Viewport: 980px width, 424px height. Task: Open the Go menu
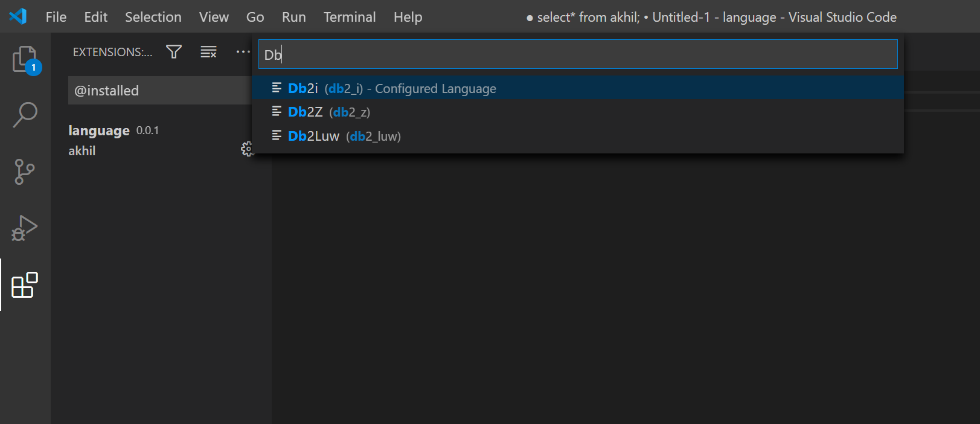pos(255,17)
